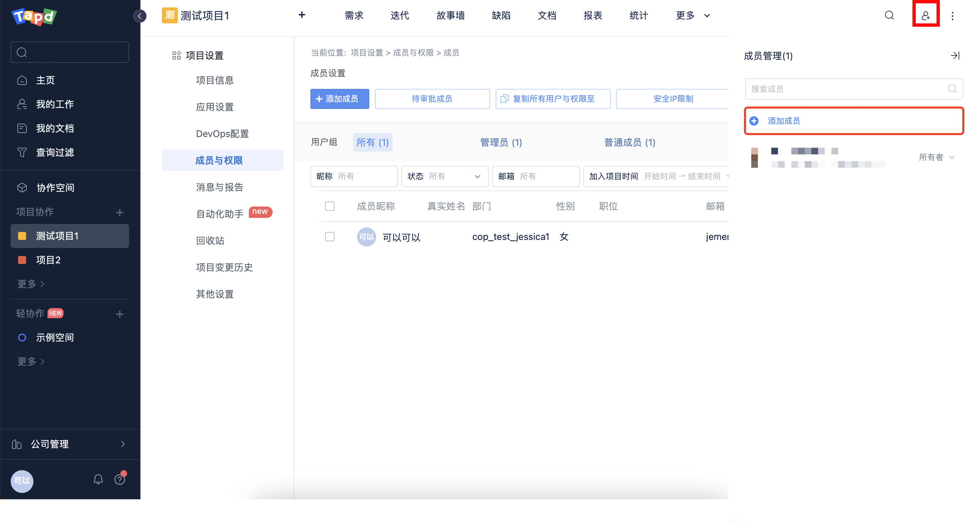This screenshot has height=524, width=980.
Task: Open the 所有者 role dropdown in member panel
Action: point(937,157)
